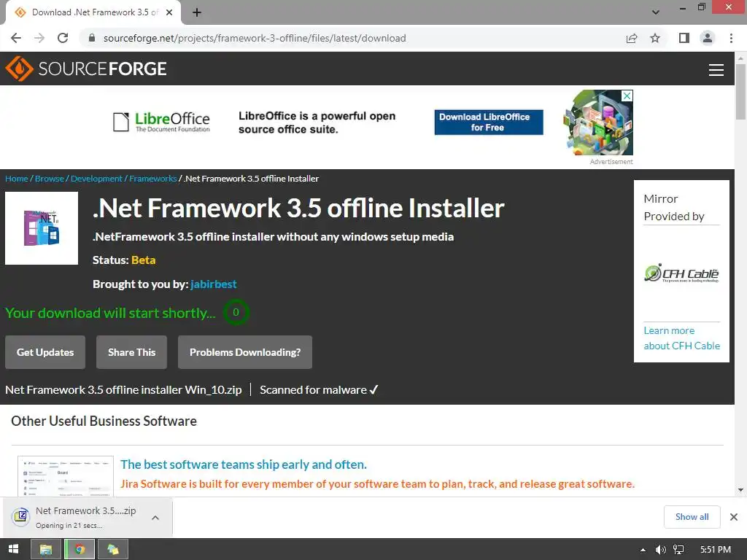
Task: Click the scrollbar down arrow
Action: click(x=740, y=490)
